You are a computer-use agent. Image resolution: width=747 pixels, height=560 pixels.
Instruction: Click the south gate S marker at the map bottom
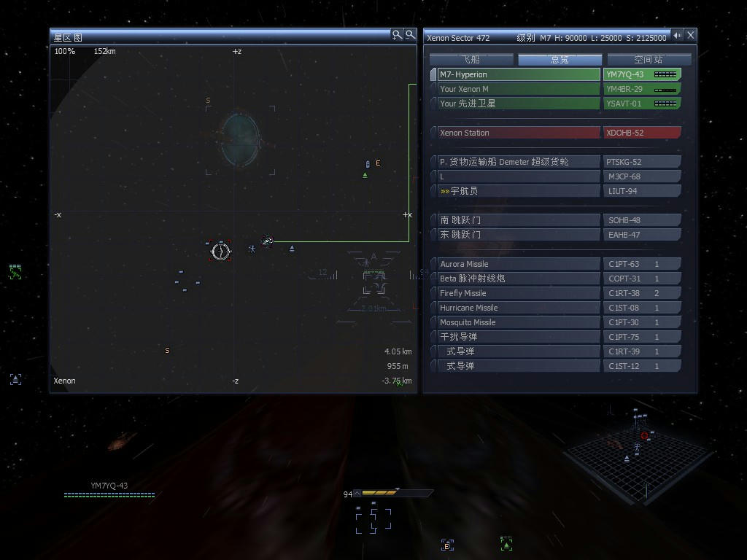167,351
